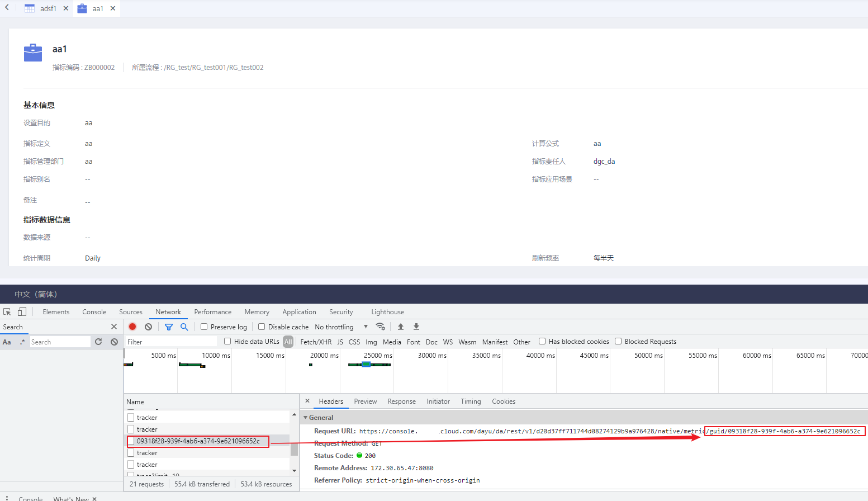Toggle the network filter funnel icon
The image size is (868, 501).
(168, 327)
